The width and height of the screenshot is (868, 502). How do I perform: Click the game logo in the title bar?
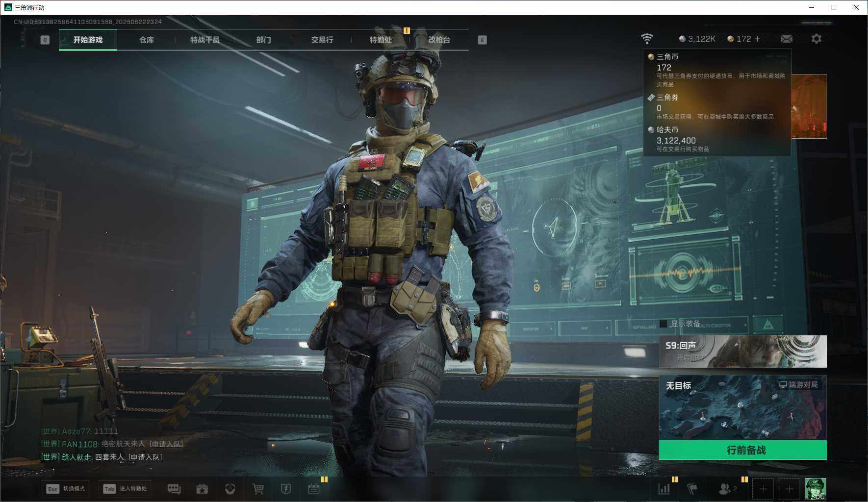click(x=8, y=7)
